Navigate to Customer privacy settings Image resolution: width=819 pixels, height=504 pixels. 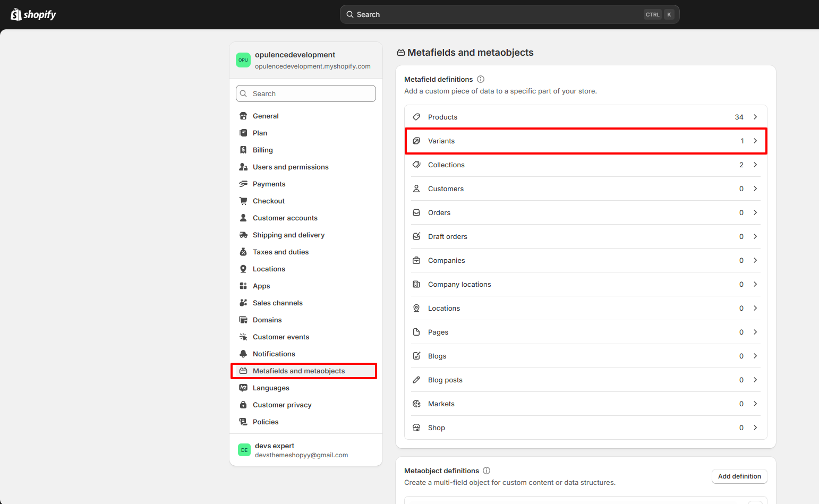306,405
